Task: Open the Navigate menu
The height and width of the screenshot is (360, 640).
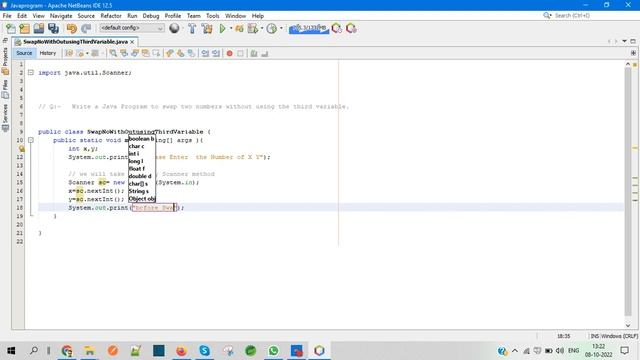Action: point(61,16)
